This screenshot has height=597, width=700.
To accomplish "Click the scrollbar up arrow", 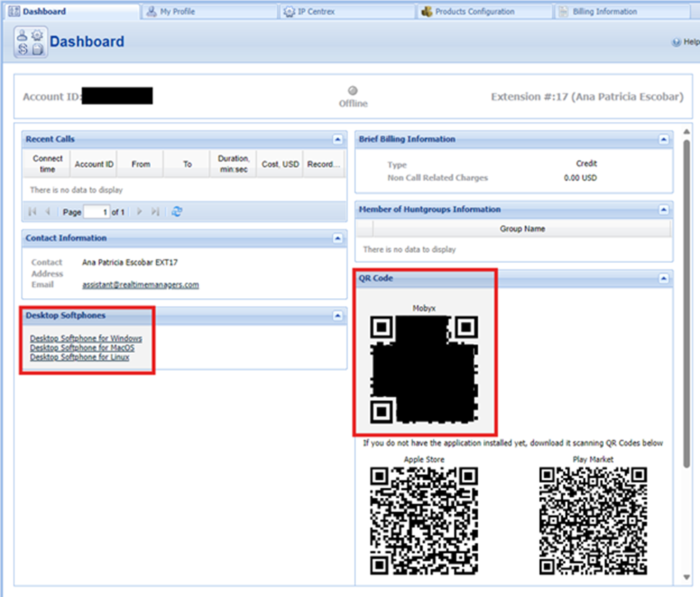I will pos(686,131).
